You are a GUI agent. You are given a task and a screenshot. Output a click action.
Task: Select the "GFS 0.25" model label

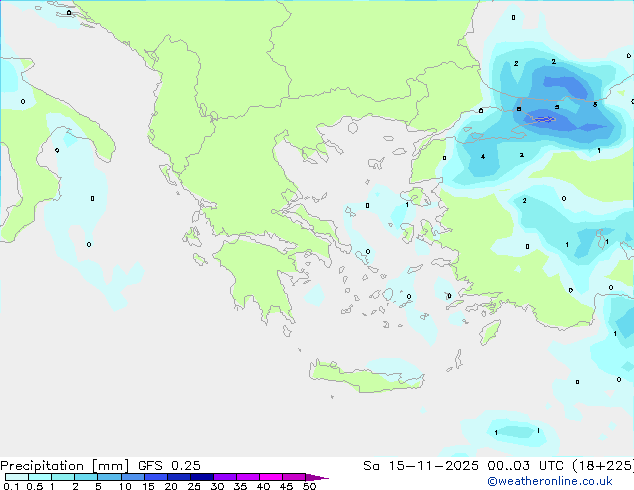pos(169,466)
